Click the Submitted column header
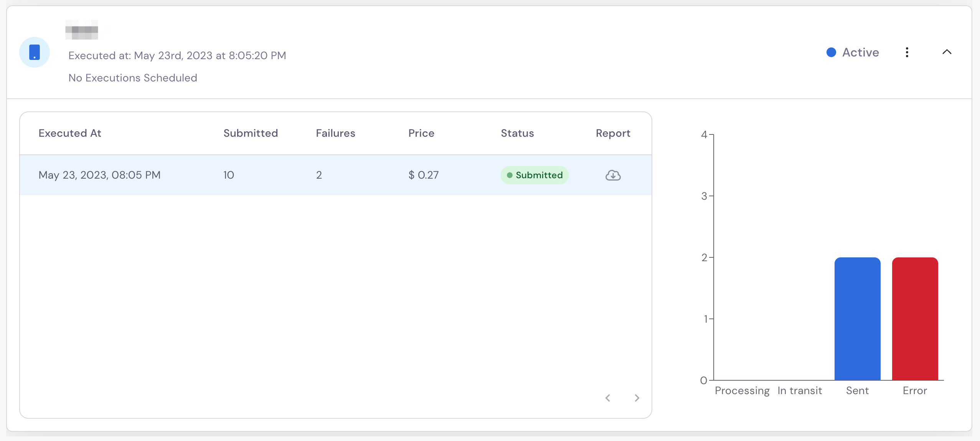 [251, 133]
